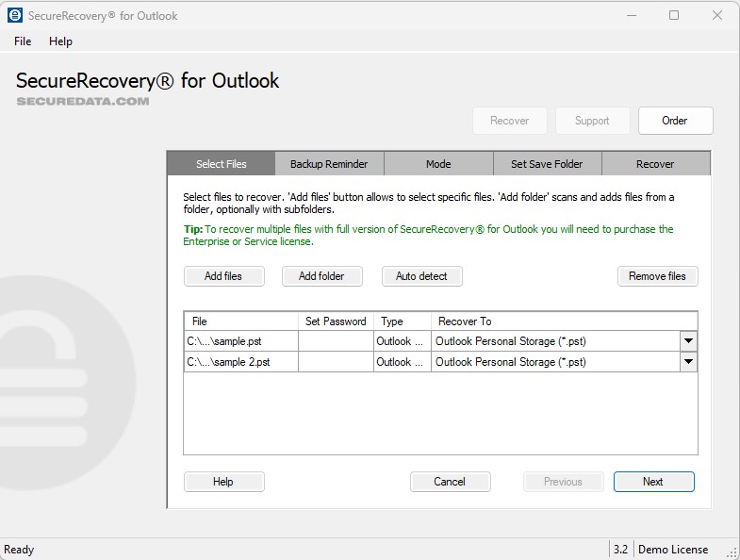This screenshot has height=560, width=740.
Task: Run Auto detect for files
Action: click(421, 276)
